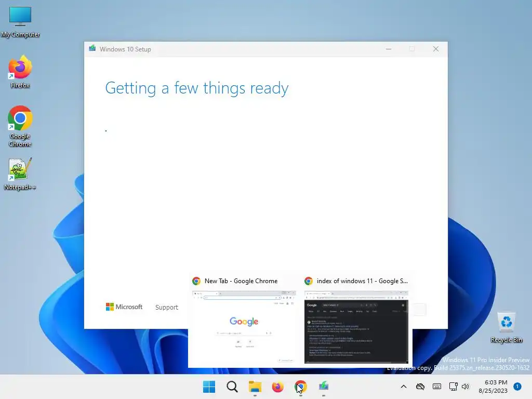Open the touch keyboard tray icon
This screenshot has width=532, height=399.
[437, 387]
